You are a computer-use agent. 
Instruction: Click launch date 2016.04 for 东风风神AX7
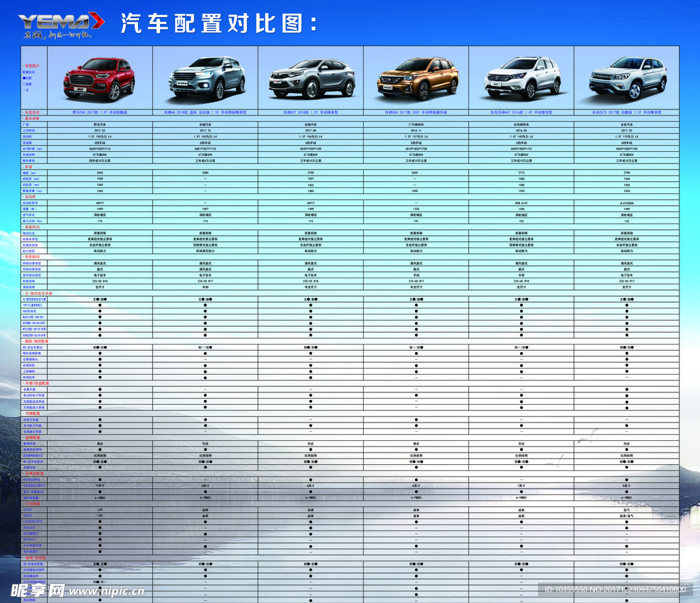tap(522, 131)
